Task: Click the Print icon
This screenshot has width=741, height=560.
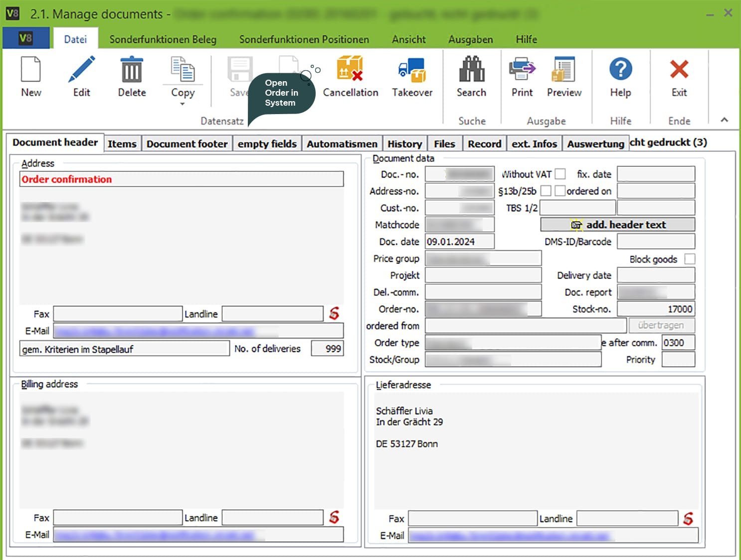Action: [x=522, y=70]
